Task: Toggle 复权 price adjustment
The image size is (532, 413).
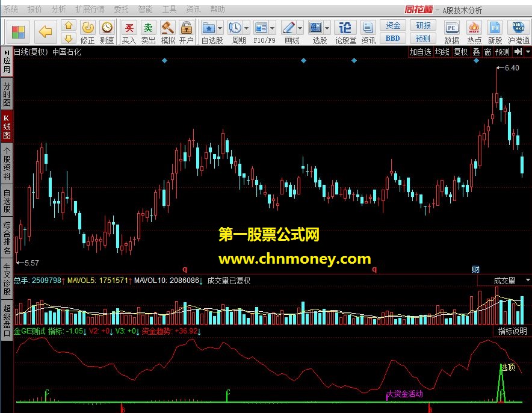Action: [461, 52]
